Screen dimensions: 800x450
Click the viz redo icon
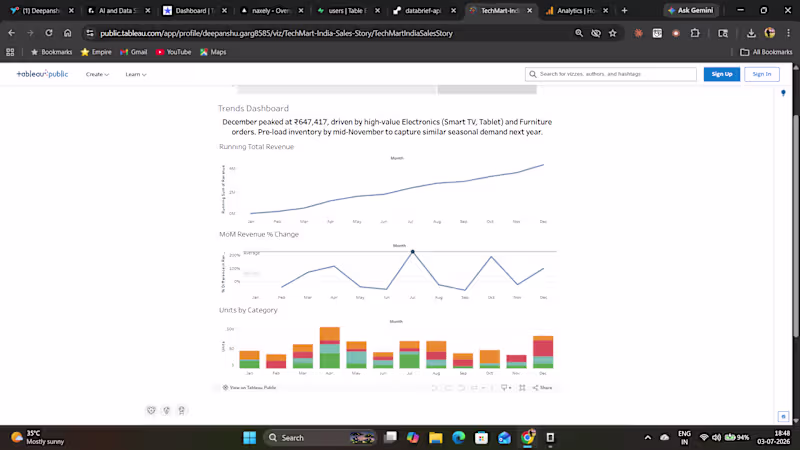[x=448, y=388]
